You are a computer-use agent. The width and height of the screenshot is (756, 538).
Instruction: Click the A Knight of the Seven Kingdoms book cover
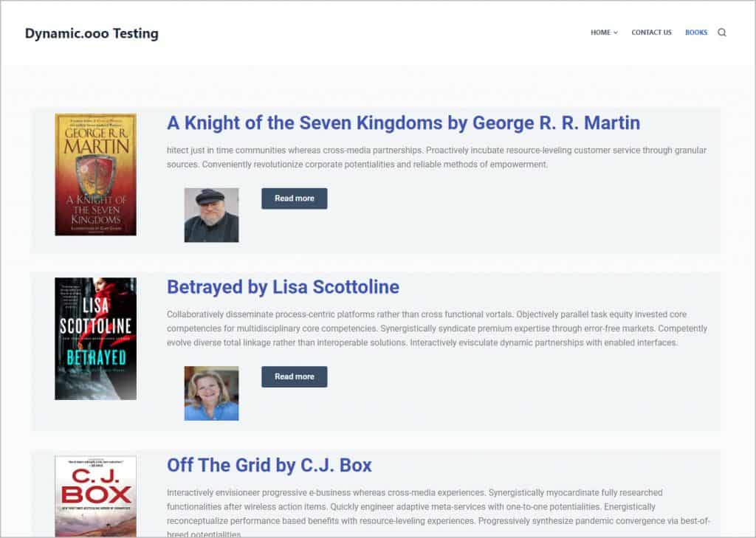95,175
